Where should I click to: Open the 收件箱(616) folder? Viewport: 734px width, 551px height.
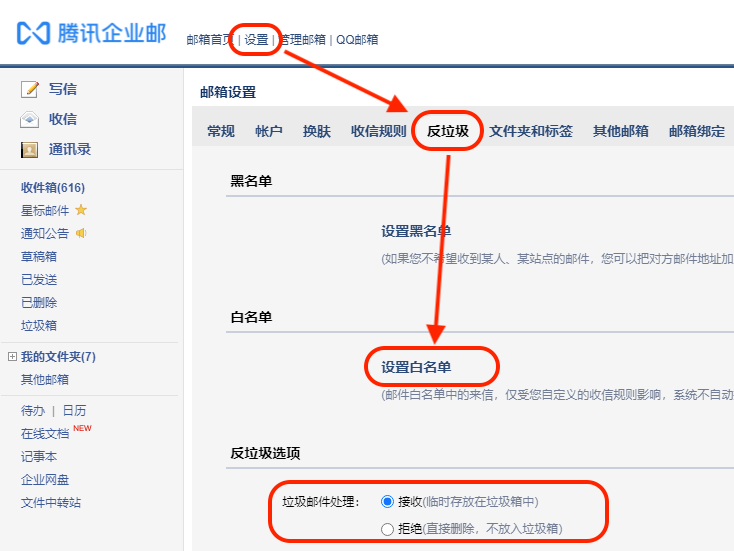click(53, 188)
